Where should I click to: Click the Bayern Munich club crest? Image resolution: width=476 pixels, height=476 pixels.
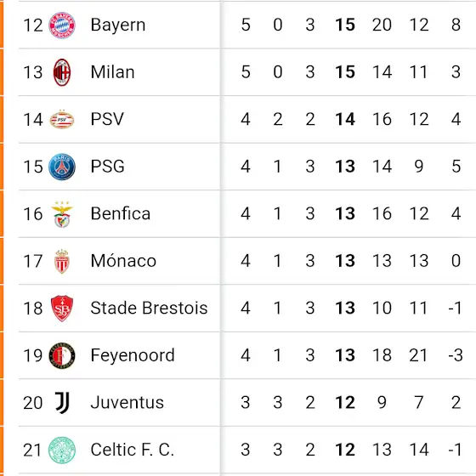(x=62, y=25)
